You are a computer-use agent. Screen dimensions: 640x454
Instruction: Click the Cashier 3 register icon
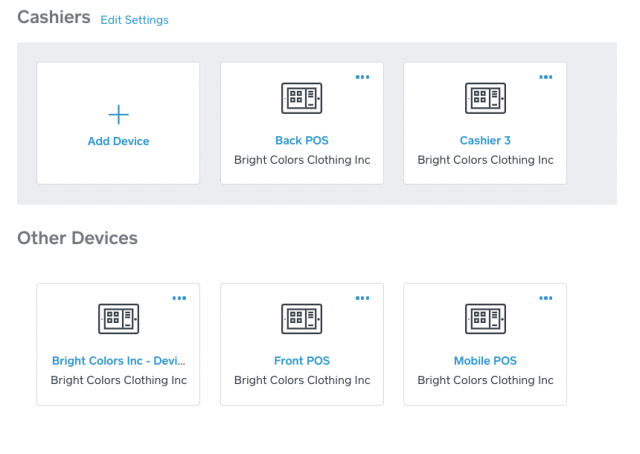485,99
